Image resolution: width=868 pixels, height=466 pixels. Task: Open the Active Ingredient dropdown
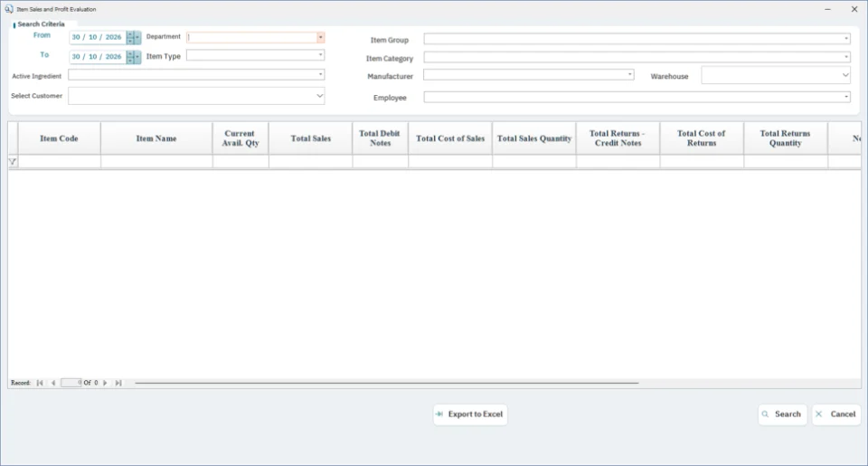(x=320, y=74)
